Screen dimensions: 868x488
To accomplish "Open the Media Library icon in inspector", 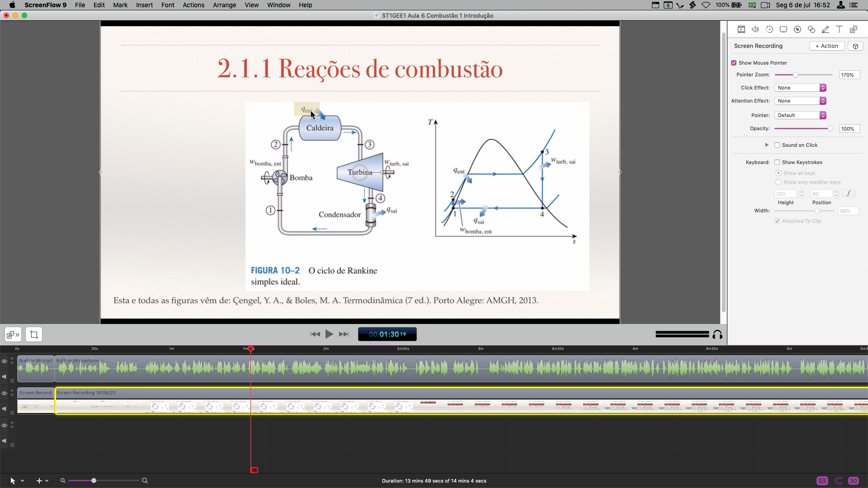I will [x=854, y=29].
